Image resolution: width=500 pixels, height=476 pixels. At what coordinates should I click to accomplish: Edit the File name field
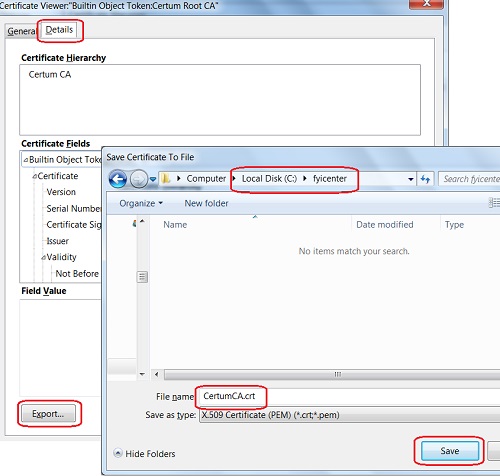[x=349, y=396]
